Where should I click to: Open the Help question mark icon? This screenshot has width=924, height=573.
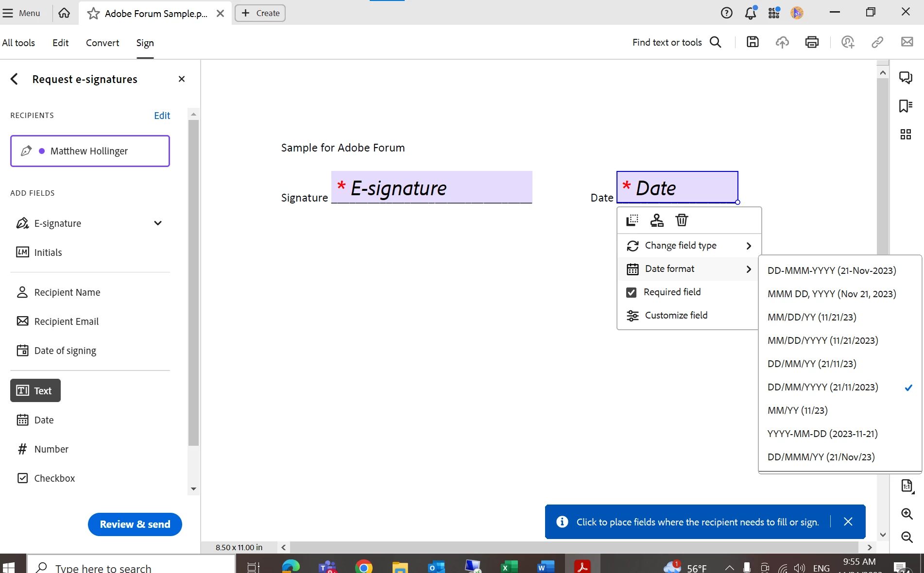coord(726,13)
